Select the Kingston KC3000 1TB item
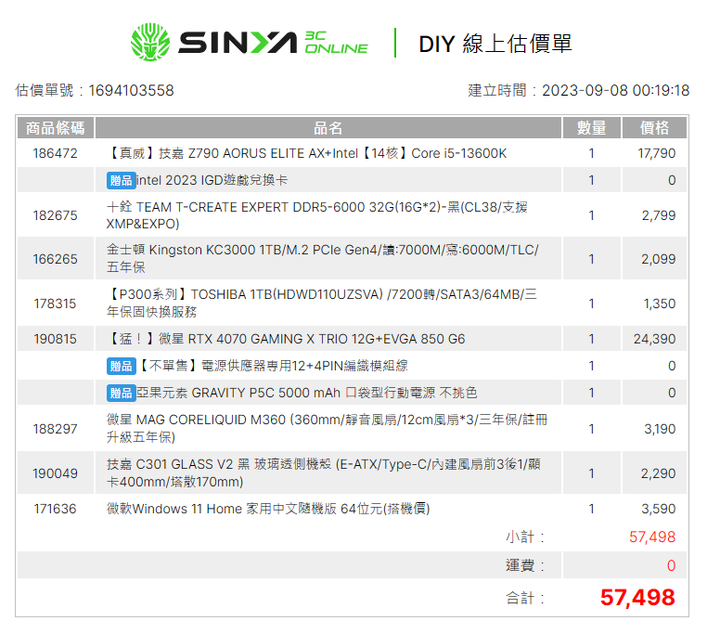This screenshot has width=720, height=621. click(323, 258)
